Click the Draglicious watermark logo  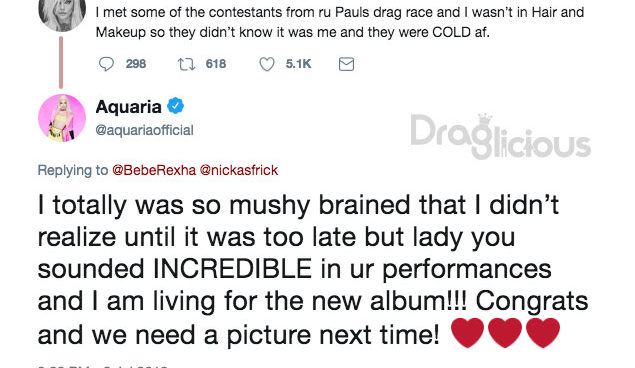click(x=501, y=137)
